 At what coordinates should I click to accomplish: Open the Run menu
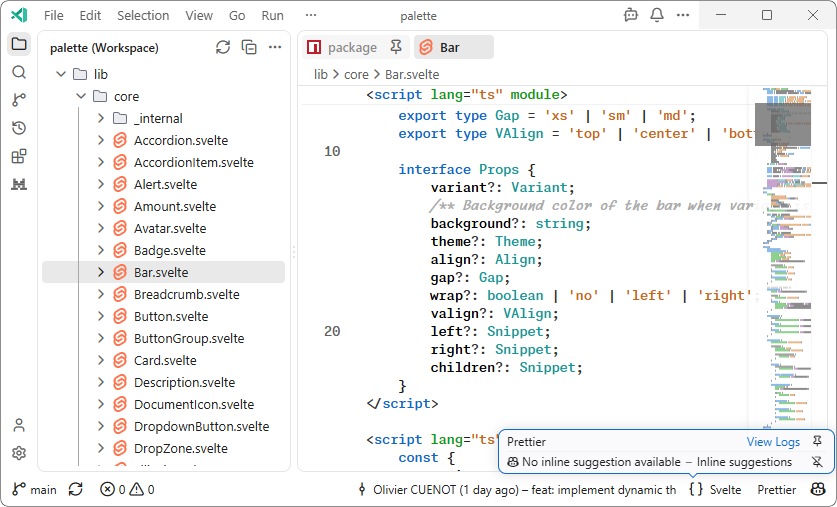(272, 15)
